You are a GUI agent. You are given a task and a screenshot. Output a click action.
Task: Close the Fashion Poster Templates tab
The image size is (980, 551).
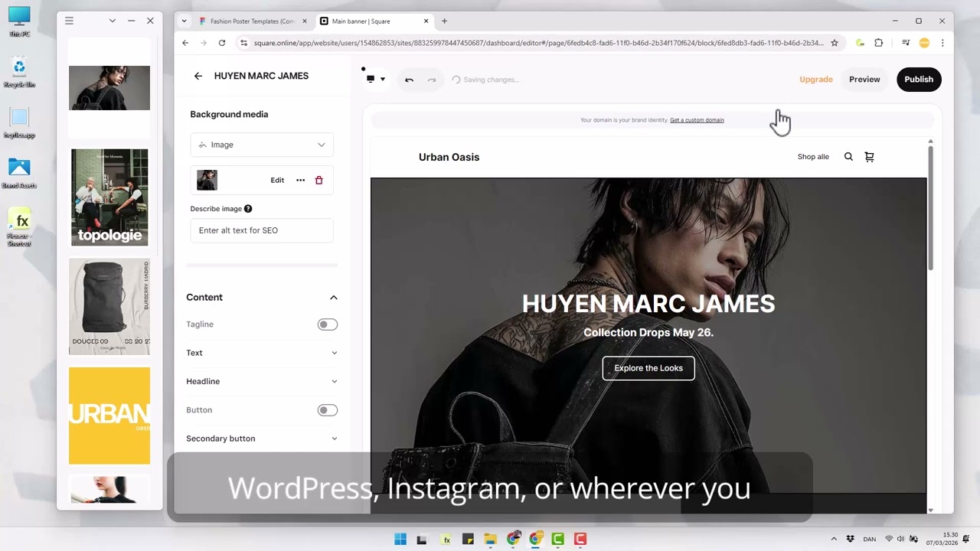(305, 21)
